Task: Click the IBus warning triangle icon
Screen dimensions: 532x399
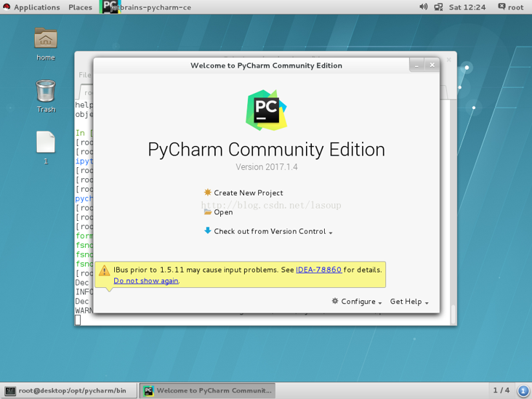Action: (104, 270)
